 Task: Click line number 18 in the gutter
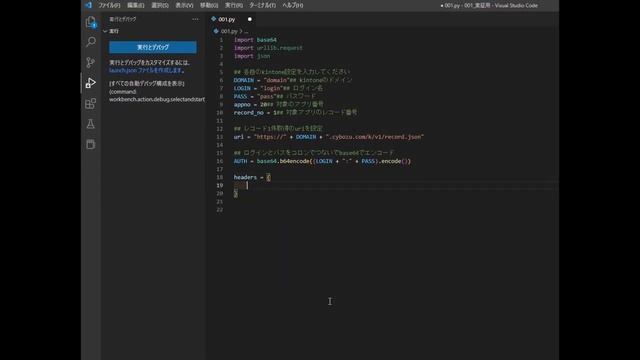pos(220,177)
